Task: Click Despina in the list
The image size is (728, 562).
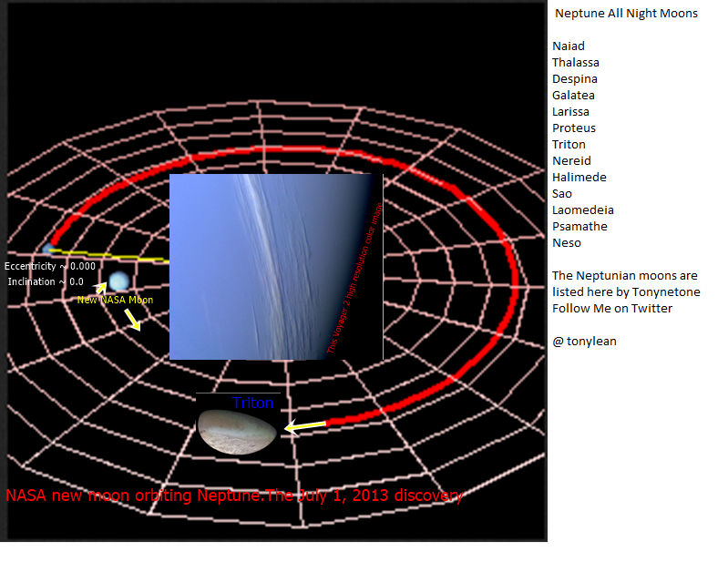Action: pyautogui.click(x=573, y=79)
